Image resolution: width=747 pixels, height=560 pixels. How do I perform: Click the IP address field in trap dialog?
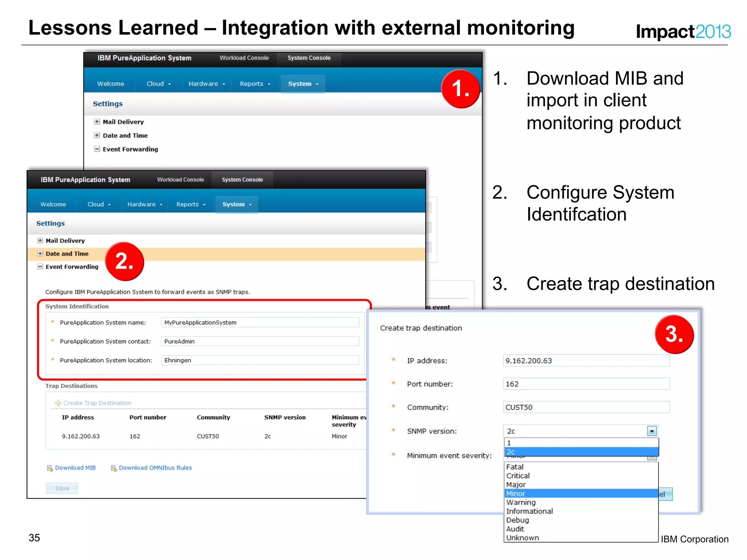coord(586,361)
